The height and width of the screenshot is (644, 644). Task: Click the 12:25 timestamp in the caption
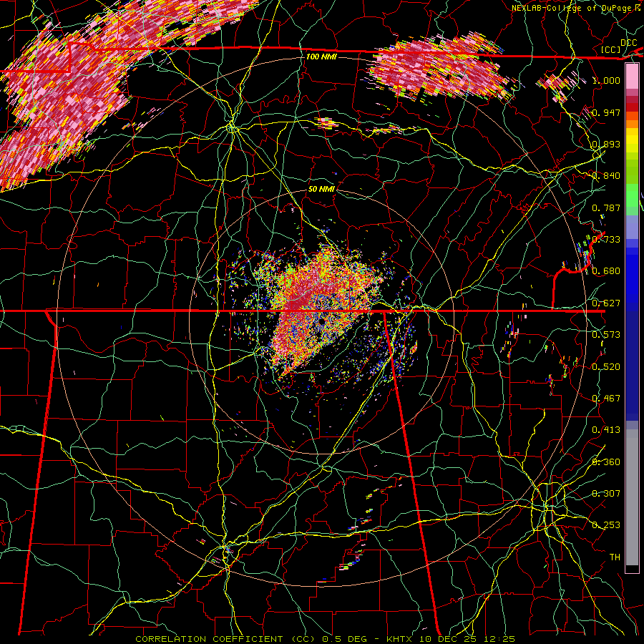pos(499,639)
